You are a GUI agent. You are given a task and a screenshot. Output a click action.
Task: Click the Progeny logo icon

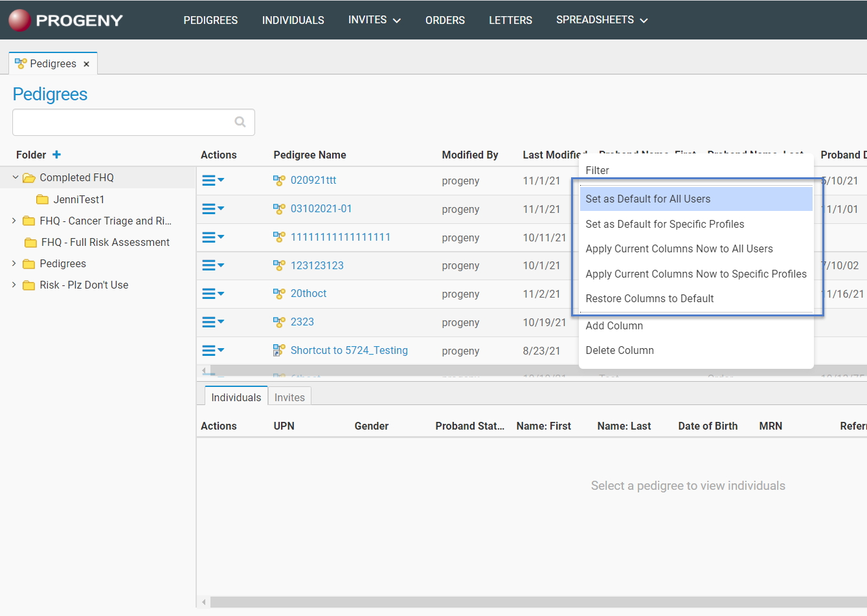click(19, 20)
